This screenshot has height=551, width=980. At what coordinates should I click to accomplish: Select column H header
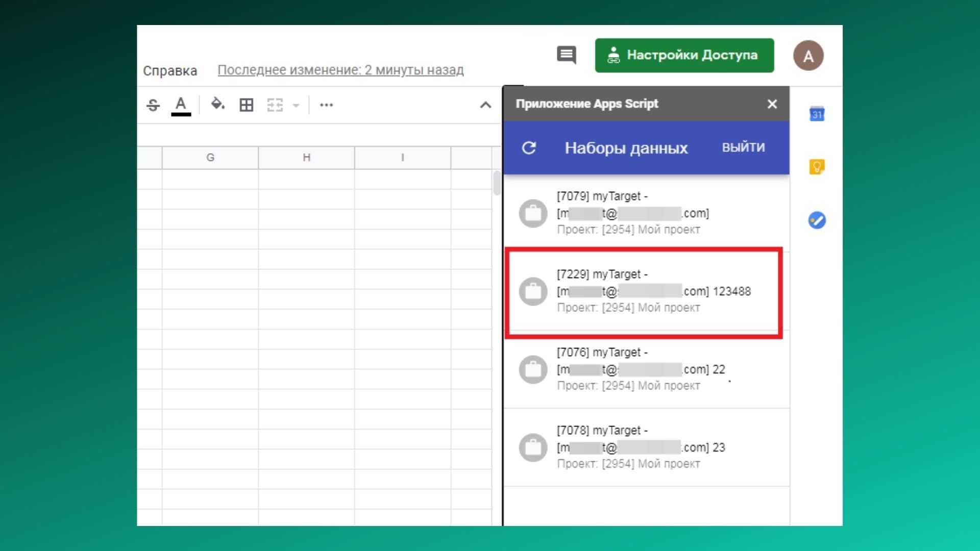pyautogui.click(x=306, y=158)
